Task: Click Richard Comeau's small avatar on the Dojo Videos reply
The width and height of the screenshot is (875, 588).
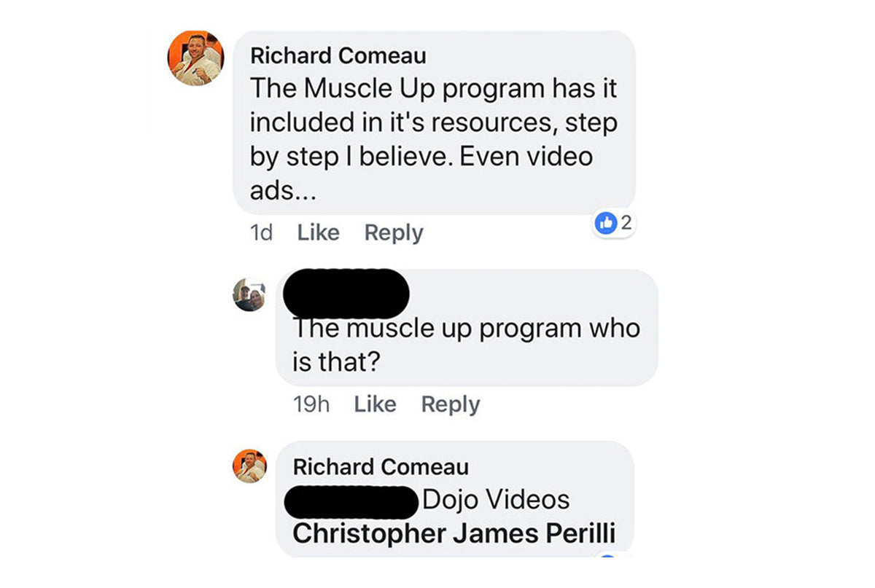Action: pos(249,466)
